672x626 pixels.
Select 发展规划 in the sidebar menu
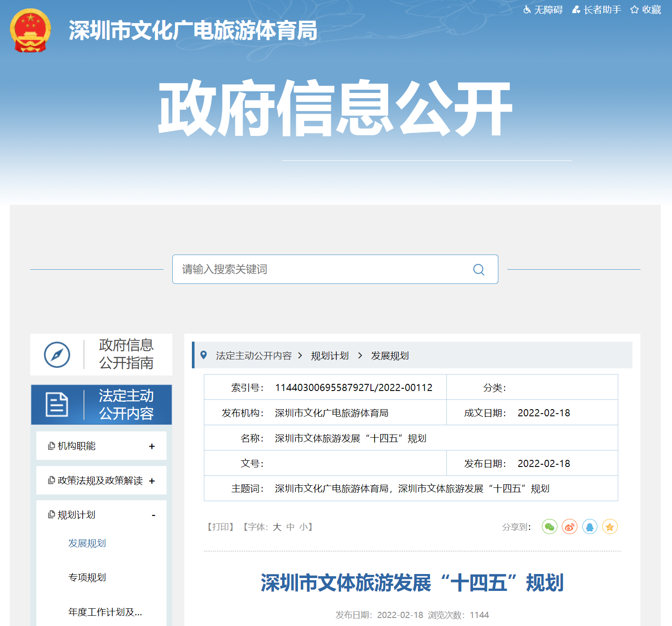point(87,543)
